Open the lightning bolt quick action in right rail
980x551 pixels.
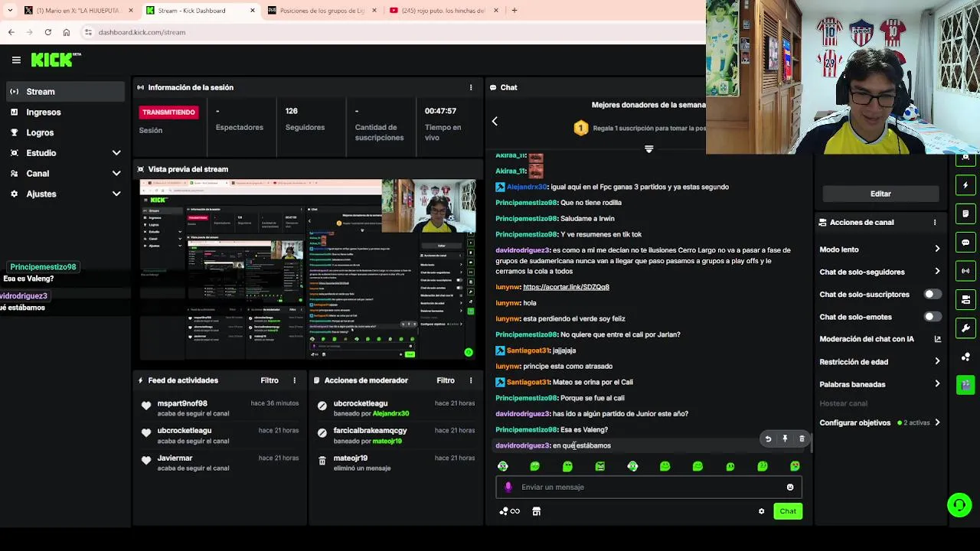(965, 185)
